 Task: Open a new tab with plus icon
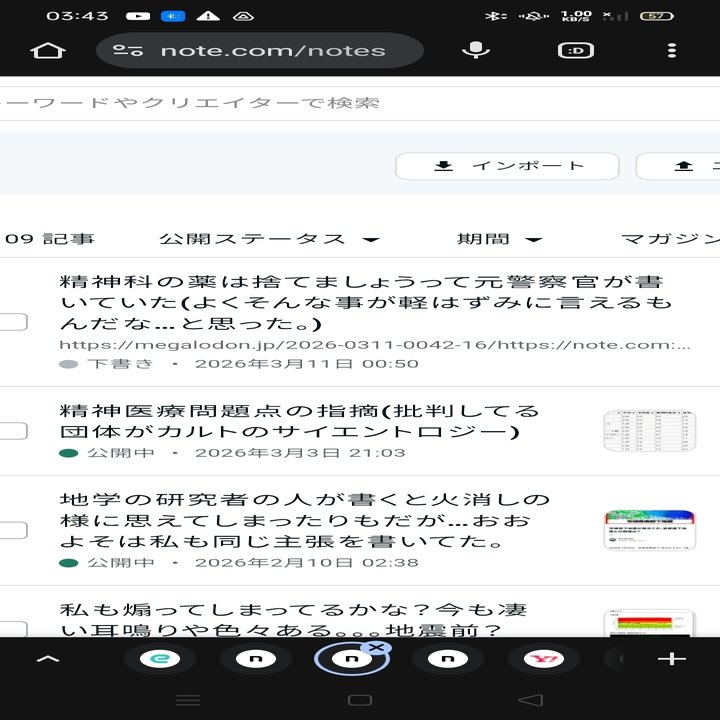[x=671, y=659]
